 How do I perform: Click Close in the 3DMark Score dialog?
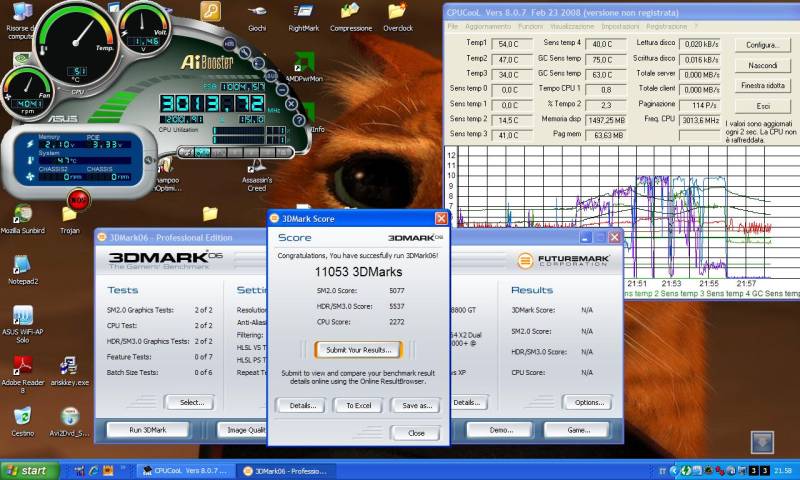[x=415, y=433]
